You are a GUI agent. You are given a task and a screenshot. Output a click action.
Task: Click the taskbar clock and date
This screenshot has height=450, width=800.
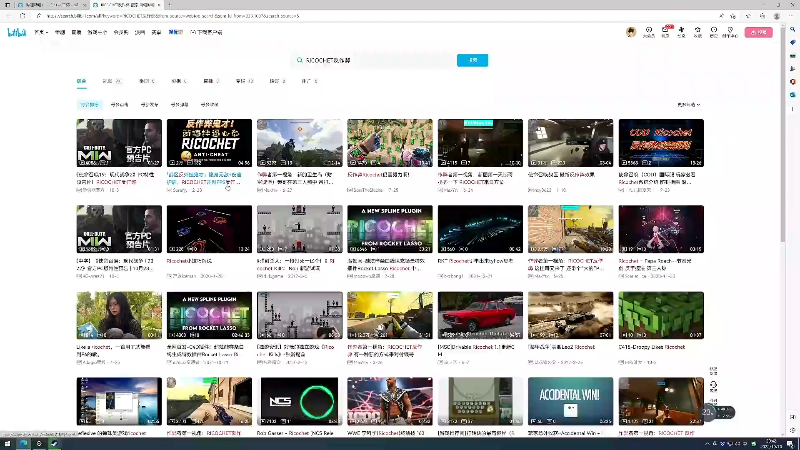[x=771, y=444]
